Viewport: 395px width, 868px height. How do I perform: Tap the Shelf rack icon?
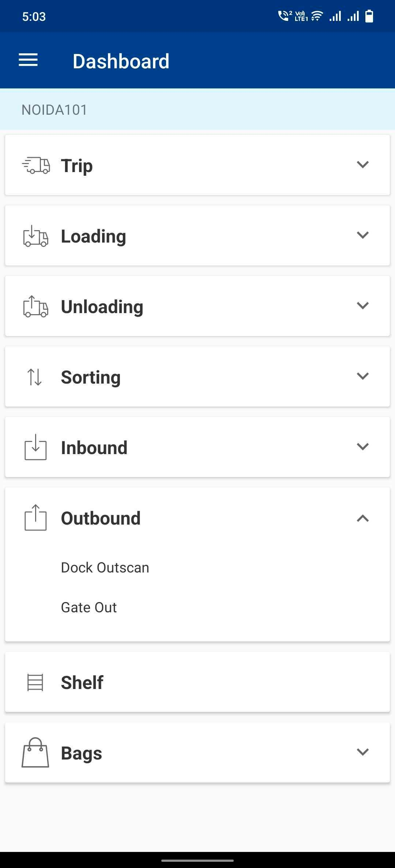point(35,682)
